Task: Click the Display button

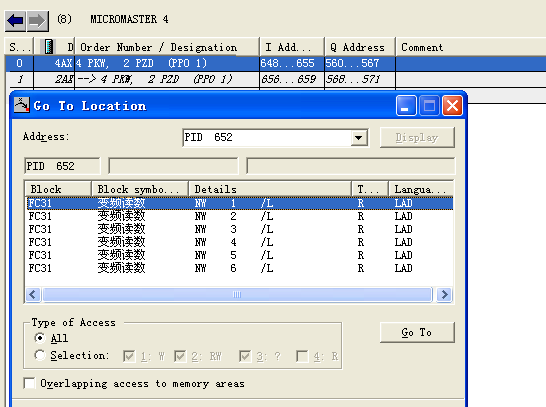Action: (x=417, y=138)
